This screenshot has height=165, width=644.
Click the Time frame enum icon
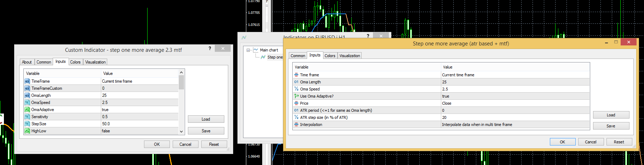297,75
